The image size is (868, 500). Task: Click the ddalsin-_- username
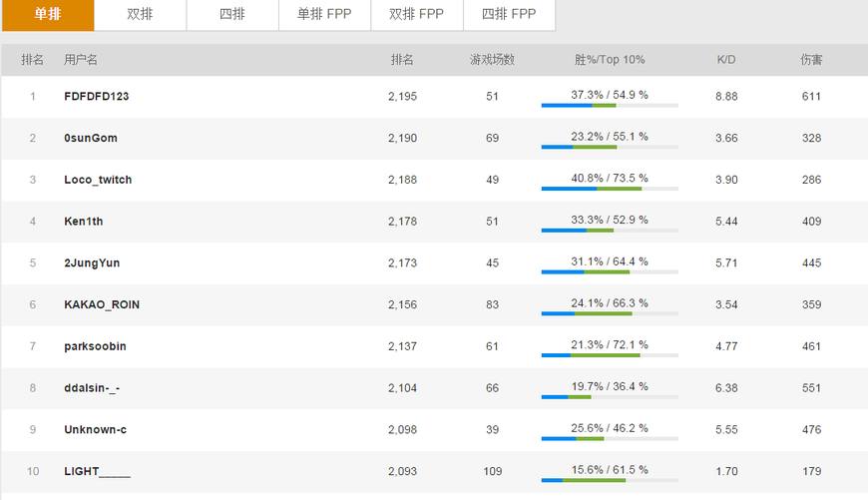coord(92,388)
